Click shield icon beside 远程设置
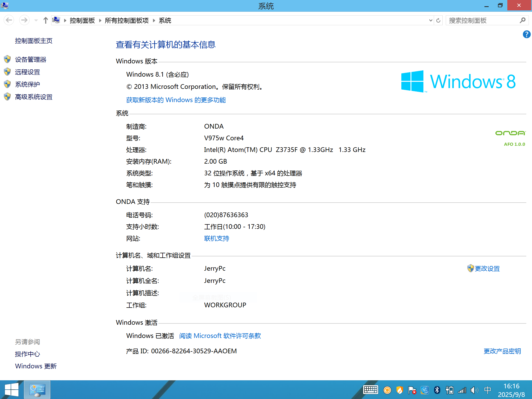The image size is (532, 399). pyautogui.click(x=7, y=72)
